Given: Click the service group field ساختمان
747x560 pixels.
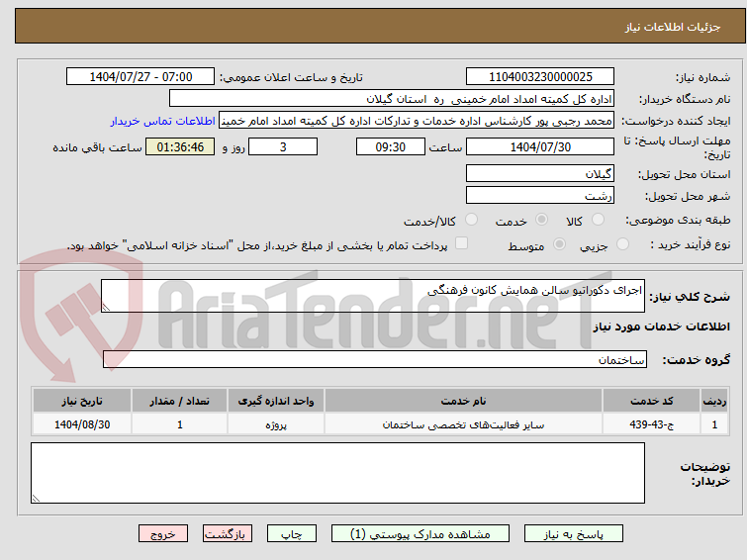Looking at the screenshot, I should (375, 359).
